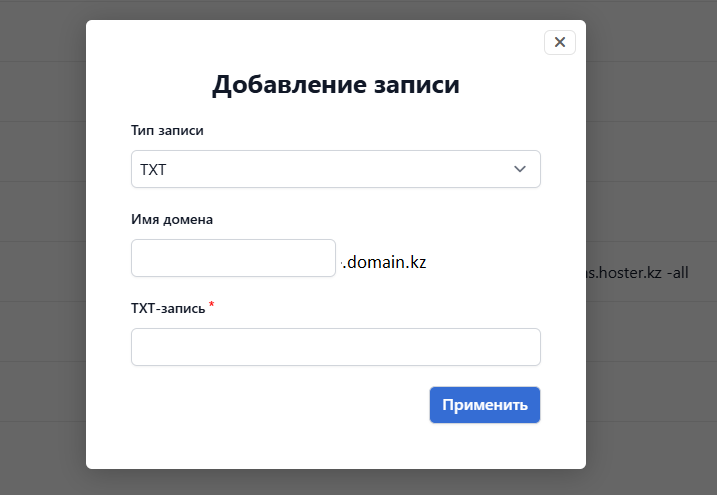Image resolution: width=717 pixels, height=495 pixels.
Task: Click the chevron arrow in the record type selector
Action: [x=520, y=169]
